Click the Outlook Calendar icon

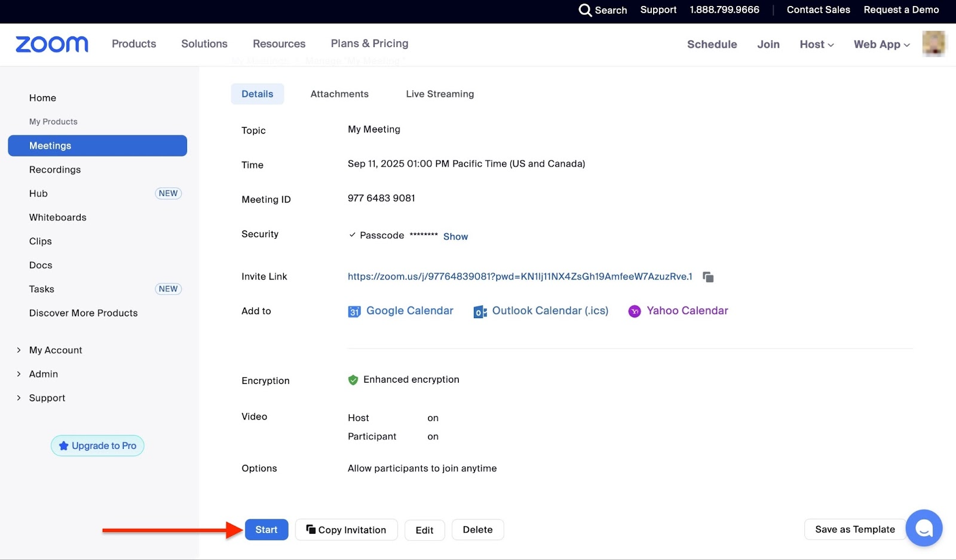[x=480, y=312]
